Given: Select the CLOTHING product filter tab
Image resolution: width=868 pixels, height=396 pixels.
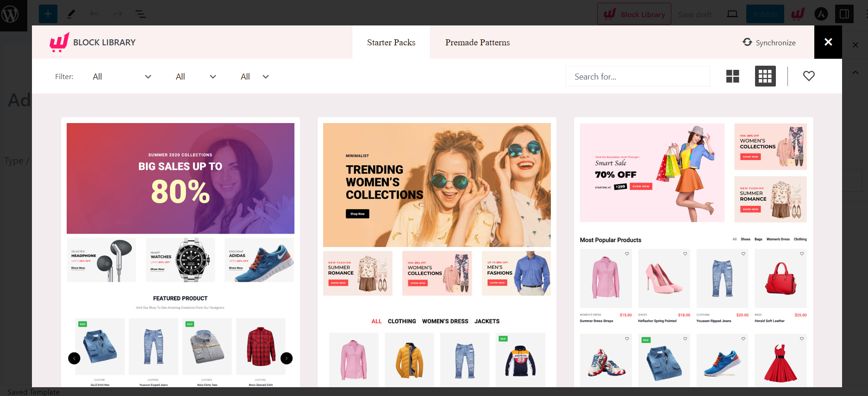Looking at the screenshot, I should [402, 321].
